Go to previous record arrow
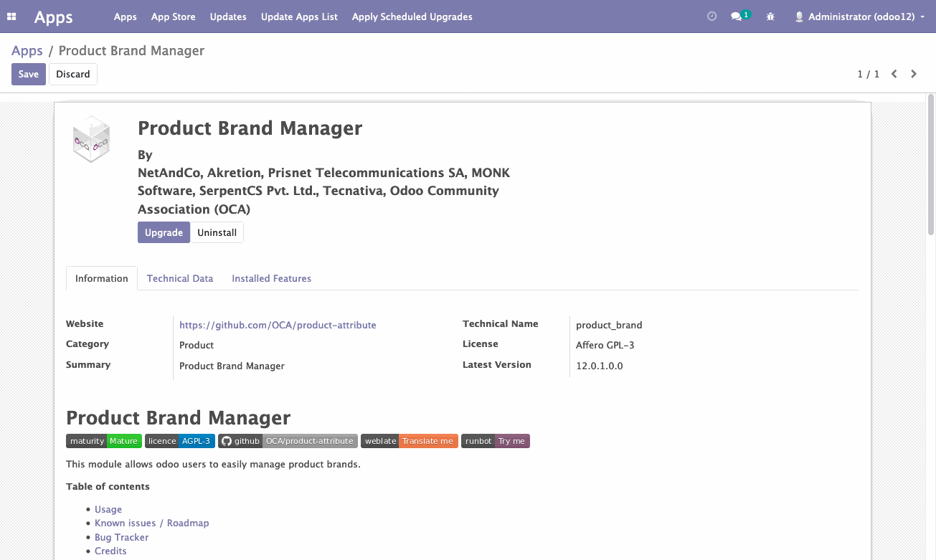Screen dimensions: 936x560 click(x=894, y=74)
